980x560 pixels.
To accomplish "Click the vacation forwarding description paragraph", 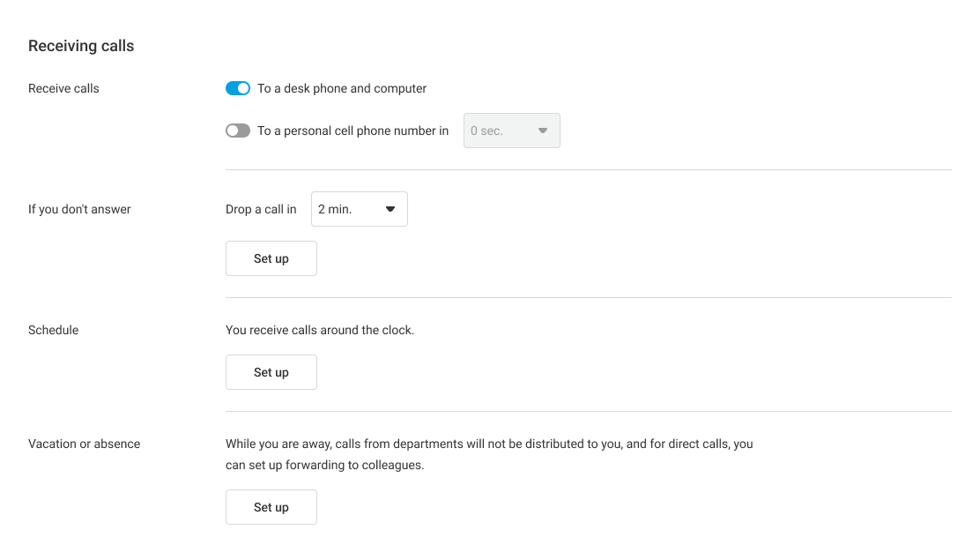I will [x=489, y=454].
